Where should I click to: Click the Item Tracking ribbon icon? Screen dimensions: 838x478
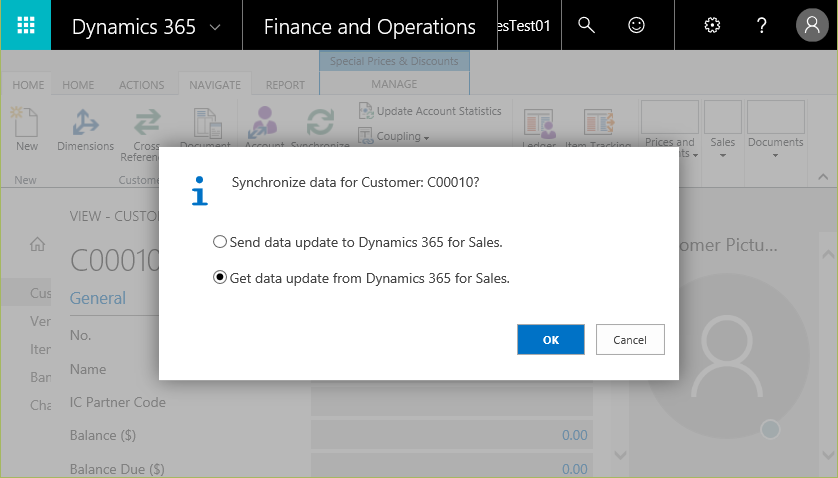(x=599, y=122)
